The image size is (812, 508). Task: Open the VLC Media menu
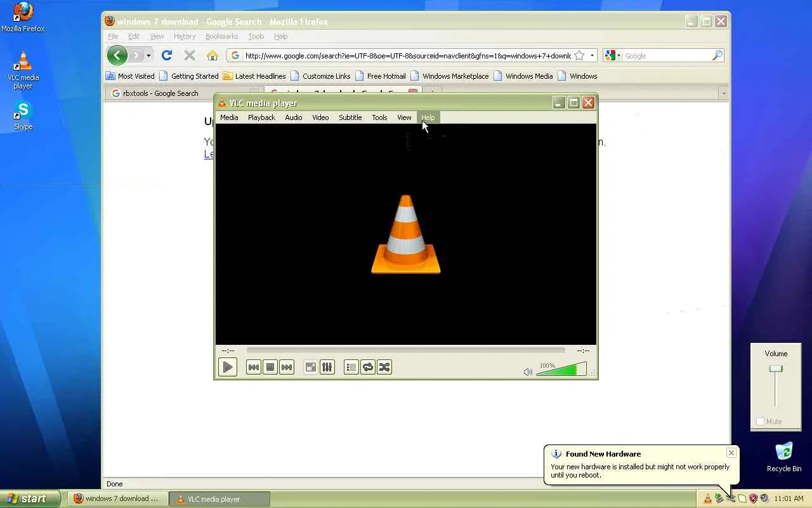(x=229, y=117)
